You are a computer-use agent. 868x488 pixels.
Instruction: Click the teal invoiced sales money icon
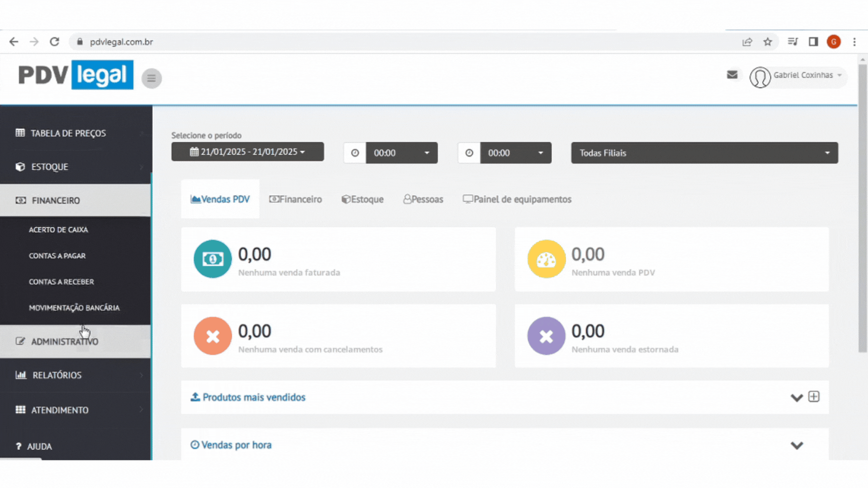point(212,259)
